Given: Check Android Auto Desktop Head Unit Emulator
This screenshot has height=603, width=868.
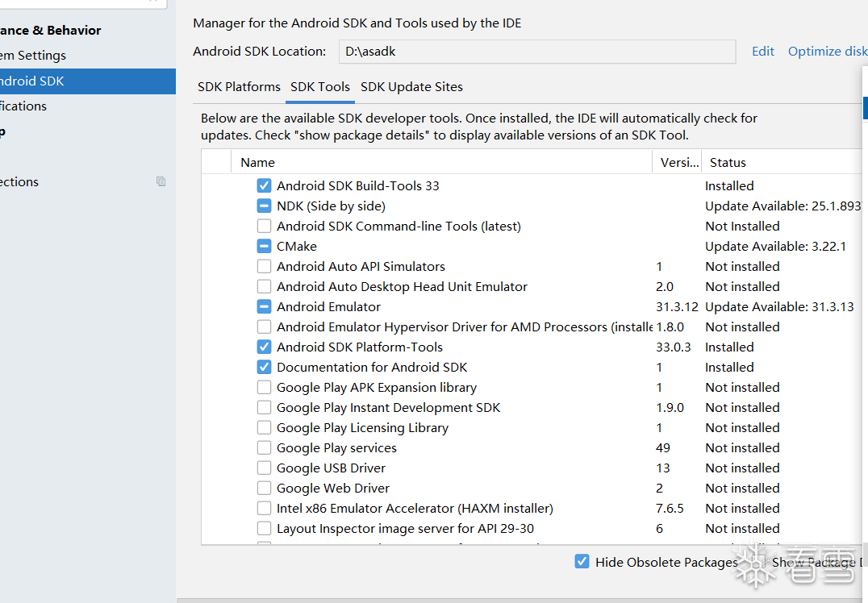Looking at the screenshot, I should 264,286.
